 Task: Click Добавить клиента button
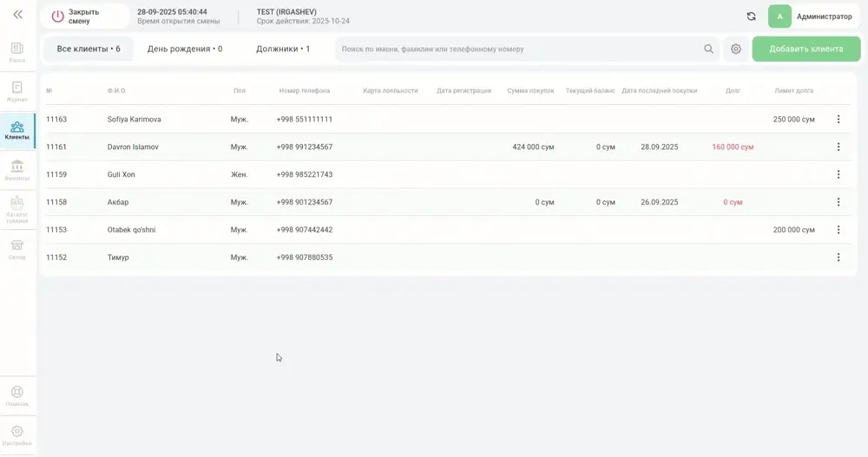(x=806, y=49)
